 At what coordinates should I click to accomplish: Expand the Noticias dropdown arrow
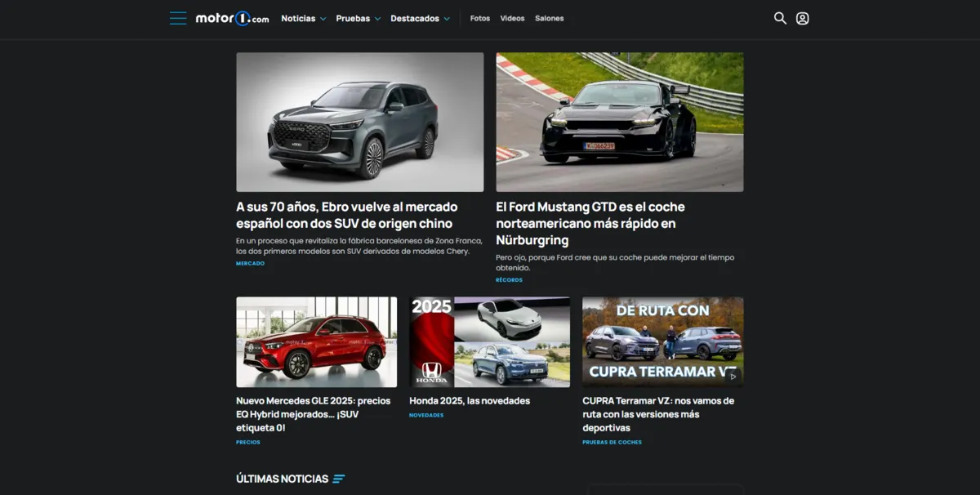pos(323,19)
